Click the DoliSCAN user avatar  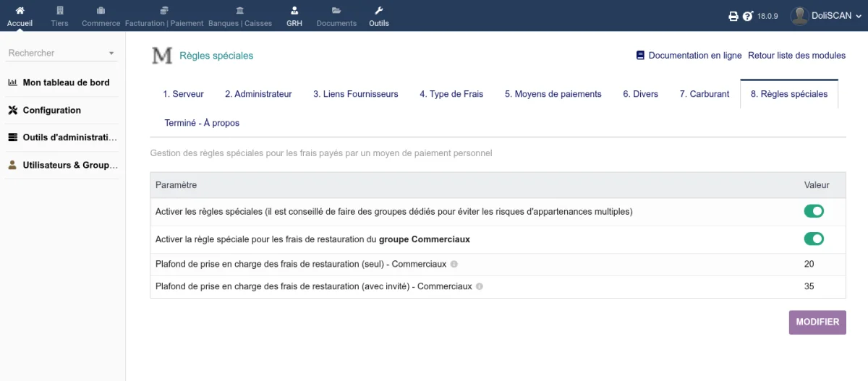pos(799,16)
